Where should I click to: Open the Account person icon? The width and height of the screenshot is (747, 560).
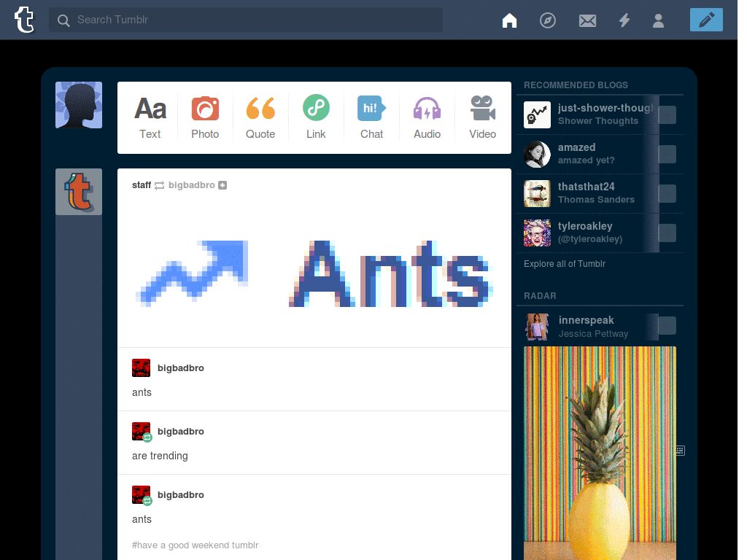(x=658, y=20)
